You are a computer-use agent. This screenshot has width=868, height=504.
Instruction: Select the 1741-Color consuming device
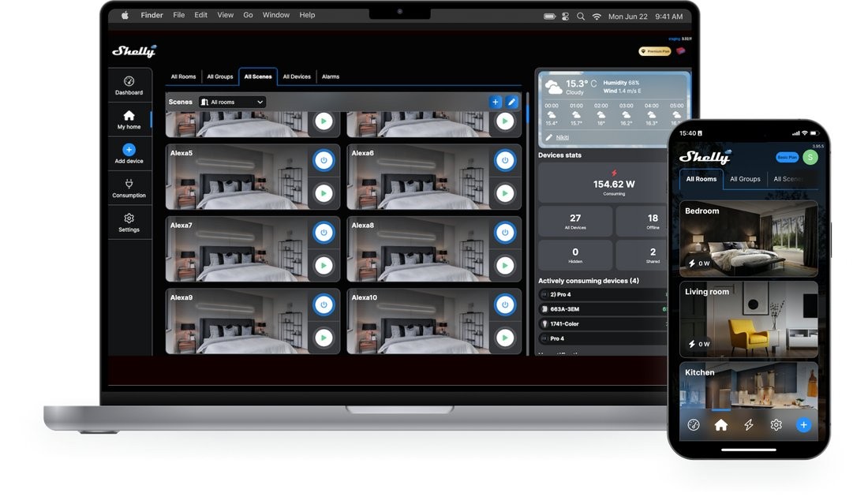[x=604, y=323]
